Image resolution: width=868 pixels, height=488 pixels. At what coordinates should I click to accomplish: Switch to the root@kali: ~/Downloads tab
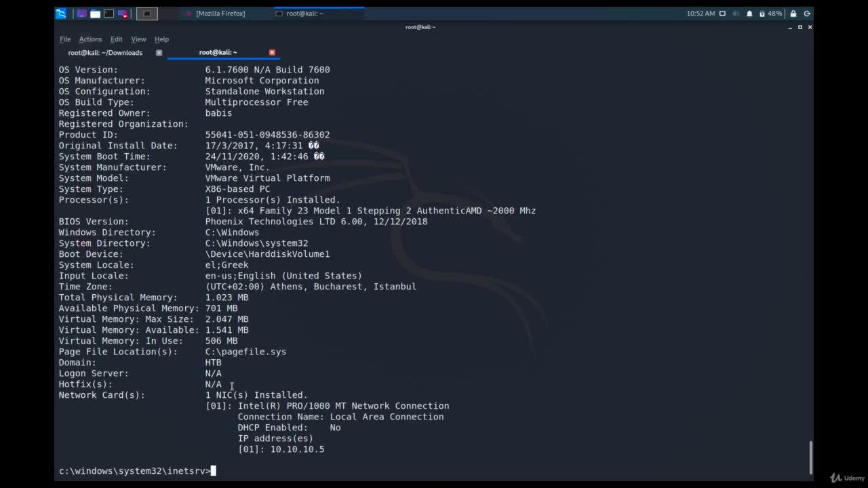pos(105,52)
